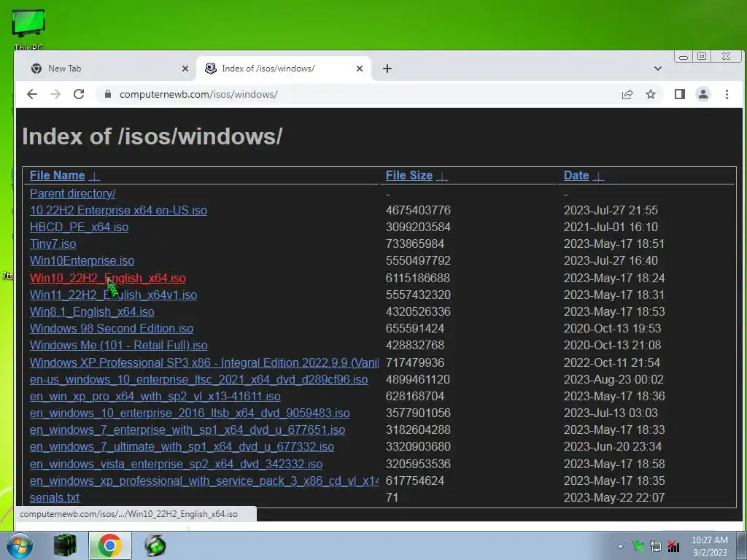
Task: Click the address bar URL
Action: 198,94
